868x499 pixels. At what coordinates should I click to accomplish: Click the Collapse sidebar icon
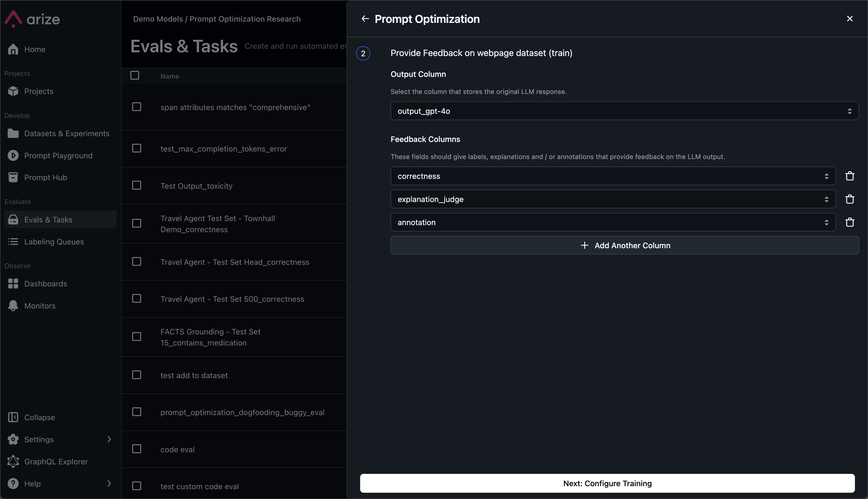click(13, 417)
